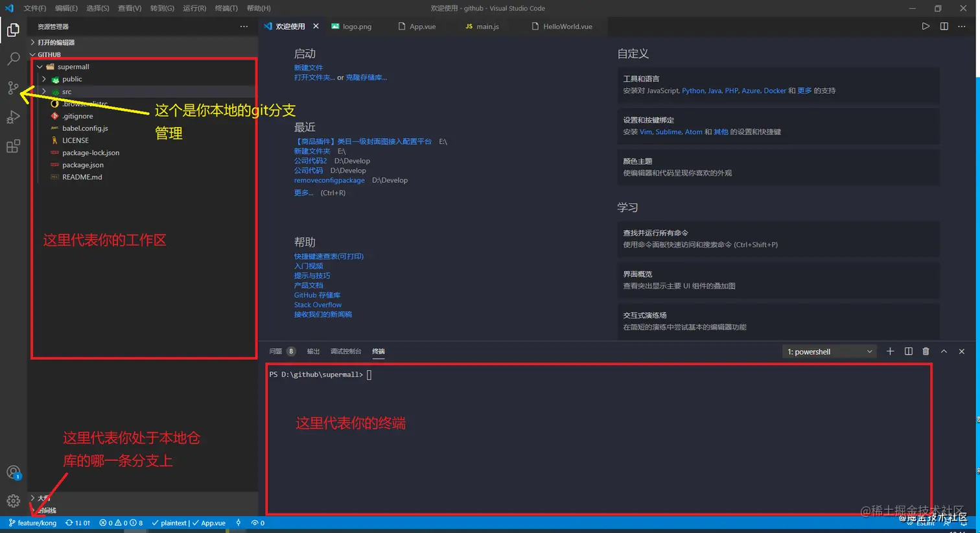Switch to the logo.png tab
This screenshot has height=533, width=980.
(356, 27)
